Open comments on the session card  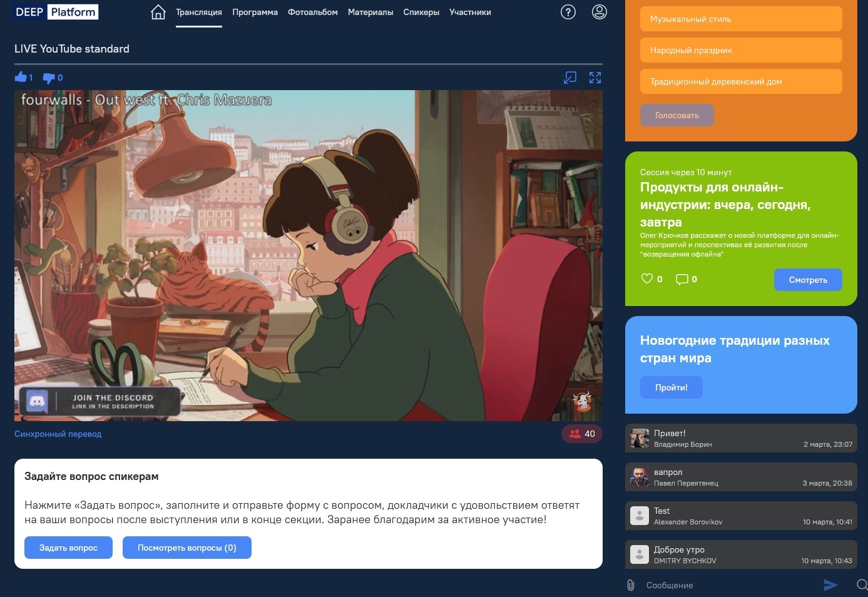click(682, 279)
